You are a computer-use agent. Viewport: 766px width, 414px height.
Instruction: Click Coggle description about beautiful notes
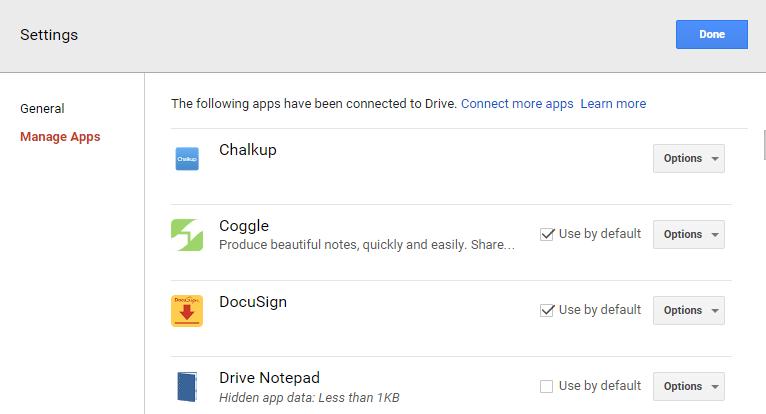click(x=367, y=245)
